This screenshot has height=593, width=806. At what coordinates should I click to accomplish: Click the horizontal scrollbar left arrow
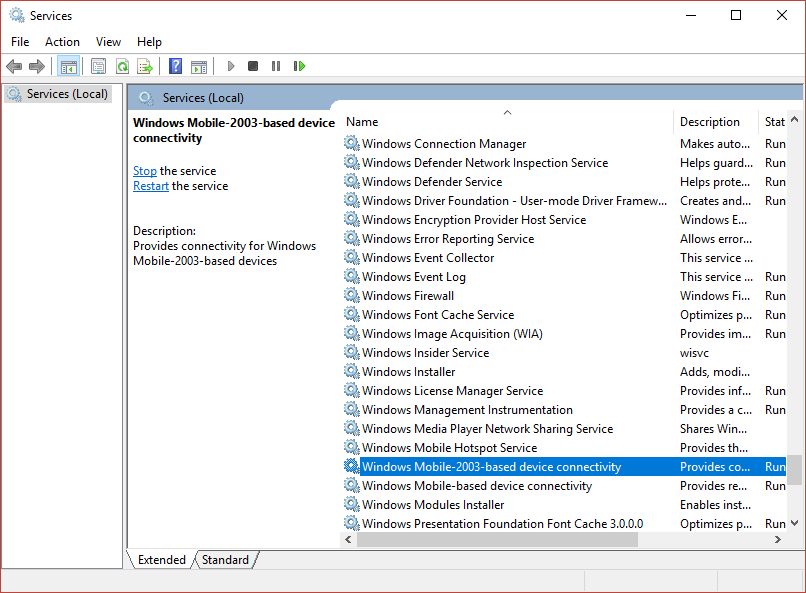(x=349, y=540)
